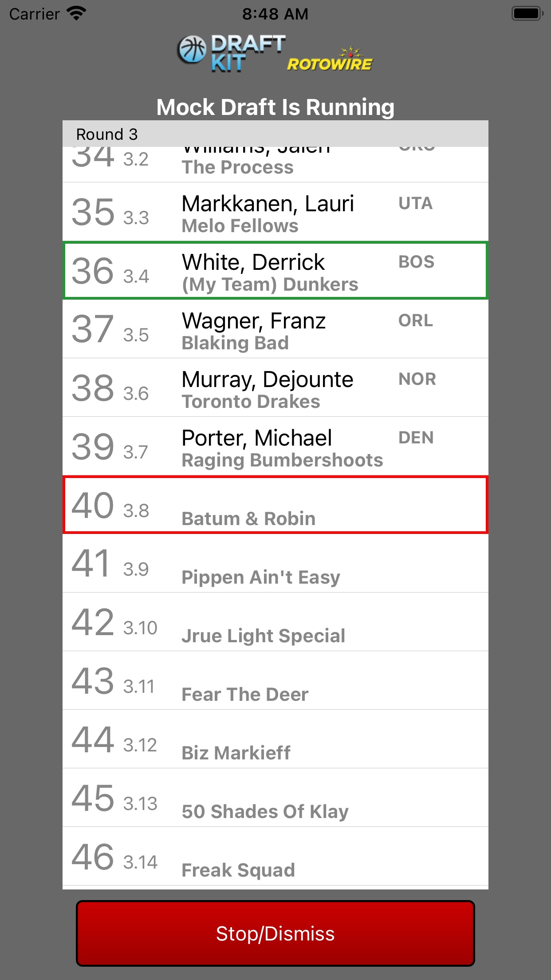Image resolution: width=551 pixels, height=980 pixels.
Task: Tap The Process pick 34 row
Action: (x=275, y=164)
